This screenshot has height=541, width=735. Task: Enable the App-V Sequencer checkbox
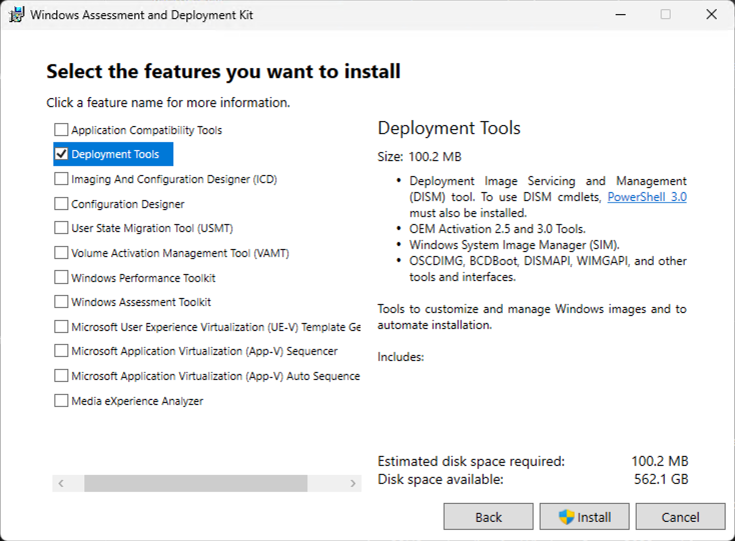tap(61, 351)
